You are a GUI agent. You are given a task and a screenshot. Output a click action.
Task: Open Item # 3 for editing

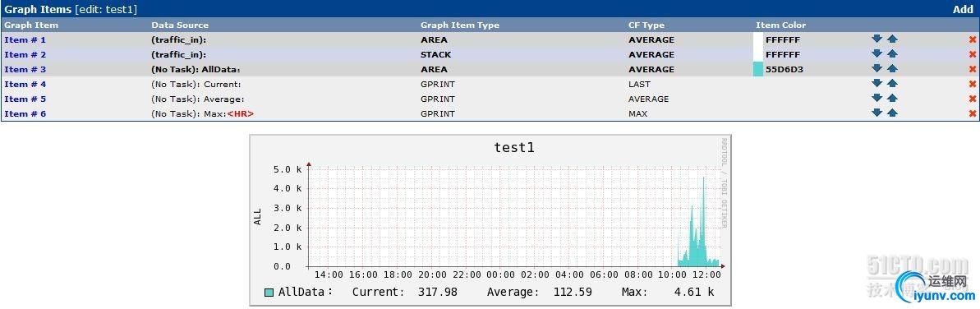25,69
